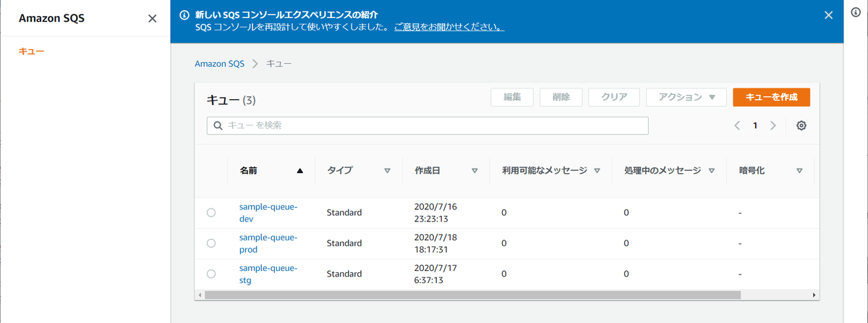The width and height of the screenshot is (868, 323).
Task: Click the 作成日 column header
Action: coord(427,171)
